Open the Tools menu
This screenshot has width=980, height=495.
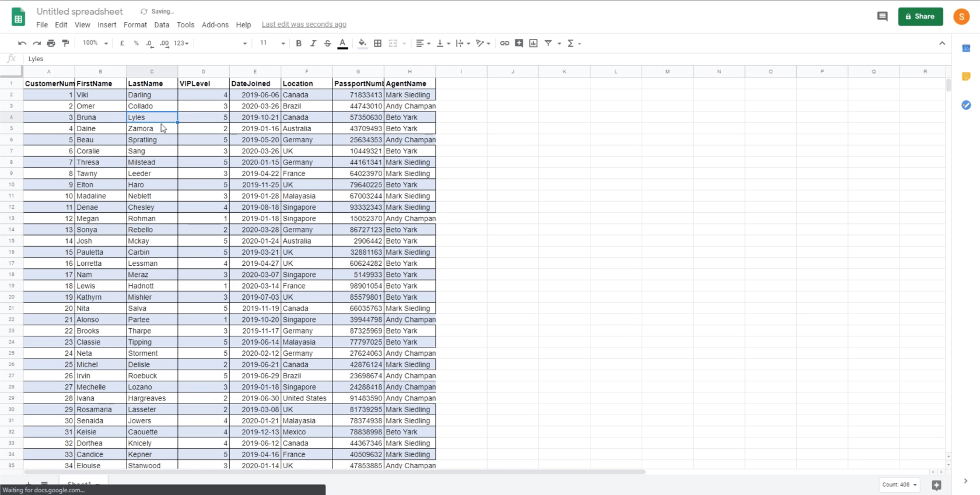pos(185,24)
